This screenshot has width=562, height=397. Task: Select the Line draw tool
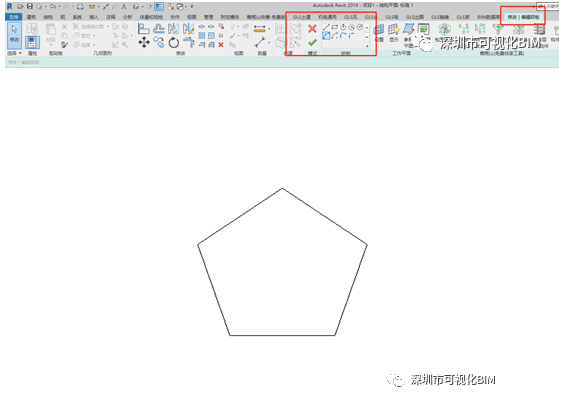click(x=326, y=27)
